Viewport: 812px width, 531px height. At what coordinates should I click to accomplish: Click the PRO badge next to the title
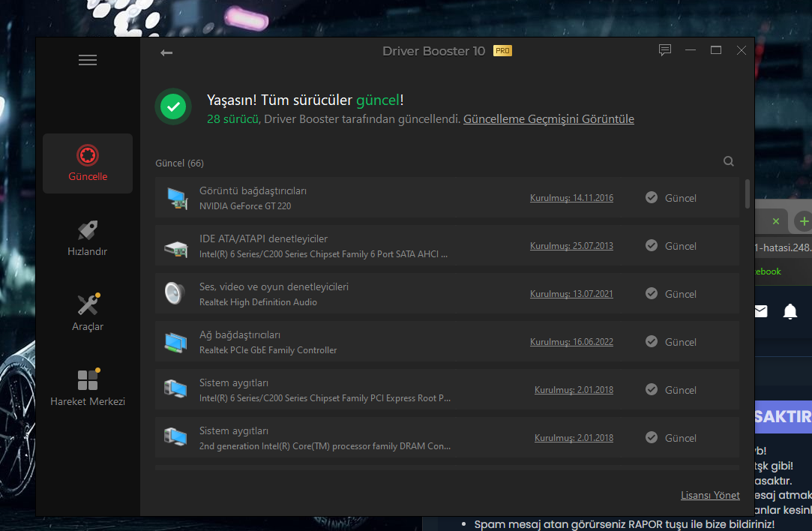(502, 51)
